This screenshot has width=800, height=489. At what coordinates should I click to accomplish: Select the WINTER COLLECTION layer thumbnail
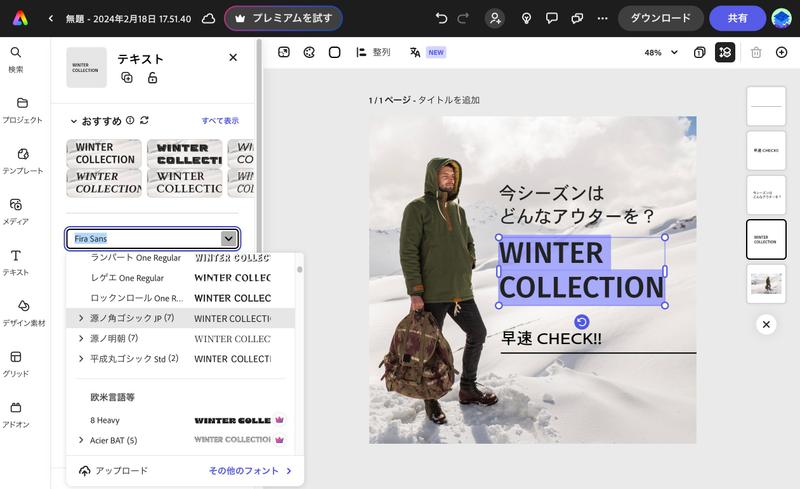[x=766, y=240]
